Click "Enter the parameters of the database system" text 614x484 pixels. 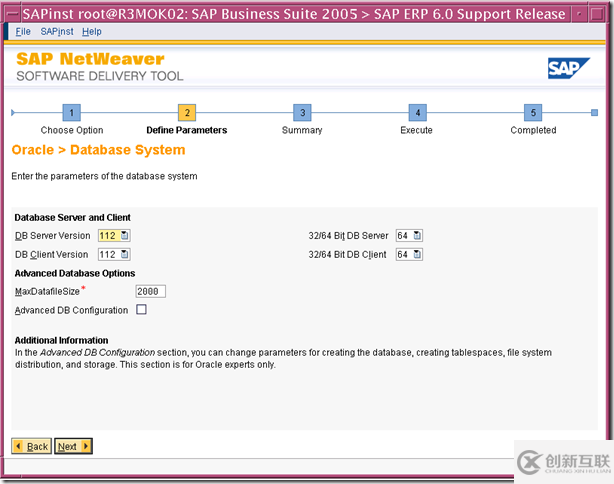(x=104, y=176)
